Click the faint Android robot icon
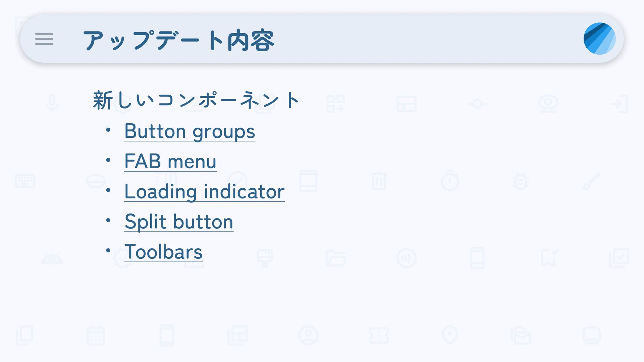Screen dimensions: 644x362 (x=52, y=258)
